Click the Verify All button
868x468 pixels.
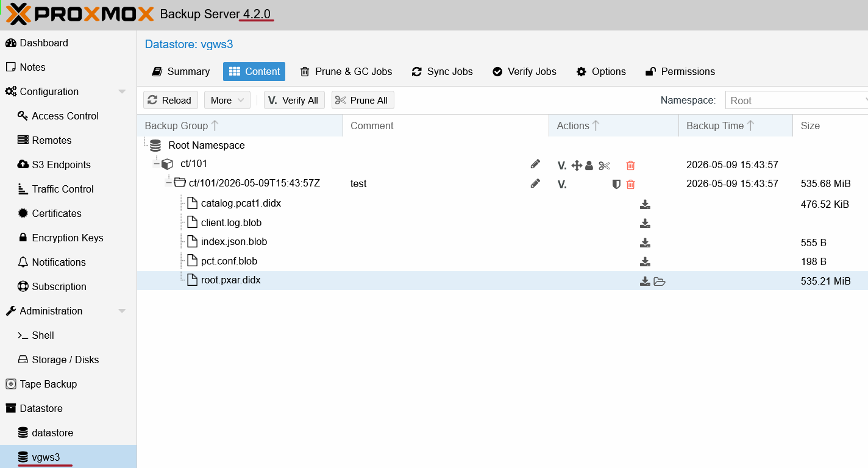click(x=294, y=101)
